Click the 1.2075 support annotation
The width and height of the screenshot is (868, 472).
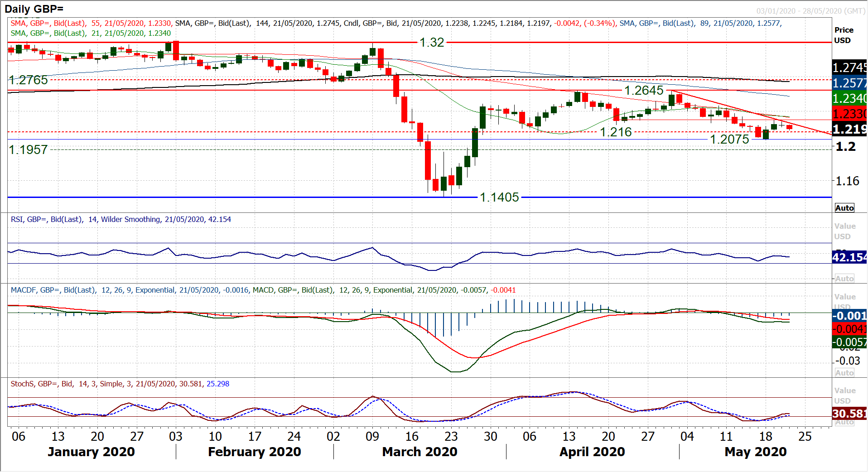729,140
